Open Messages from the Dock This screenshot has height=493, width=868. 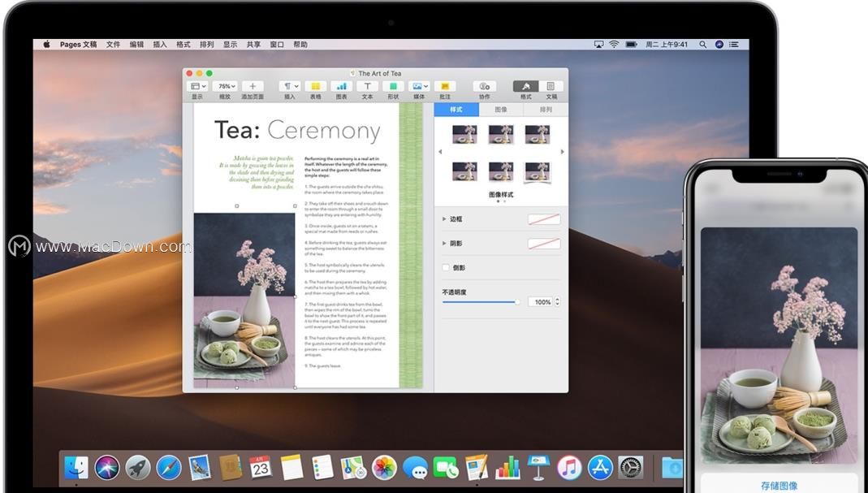click(x=415, y=468)
